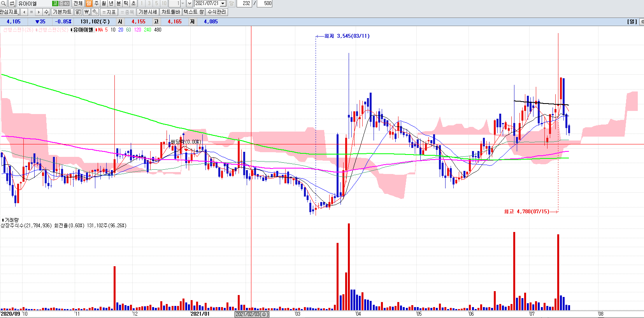This screenshot has width=644, height=318.
Task: Select interval preset 1 button
Action: point(142,4)
